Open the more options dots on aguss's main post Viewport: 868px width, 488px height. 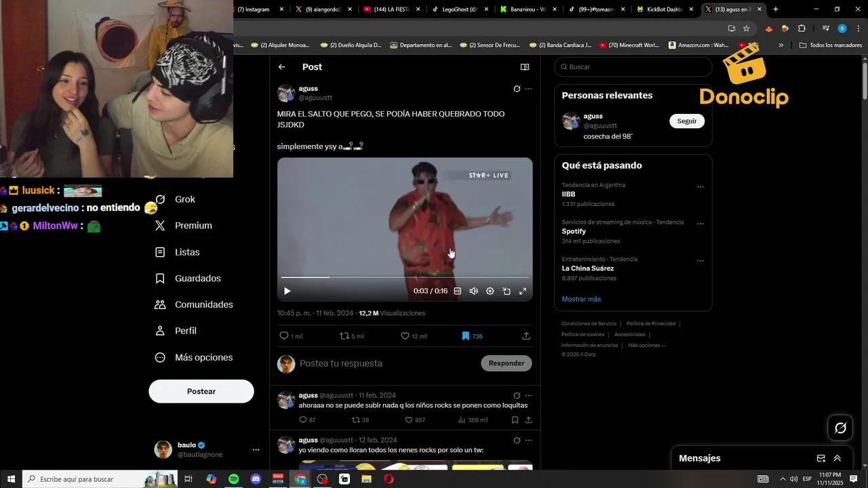coord(528,89)
